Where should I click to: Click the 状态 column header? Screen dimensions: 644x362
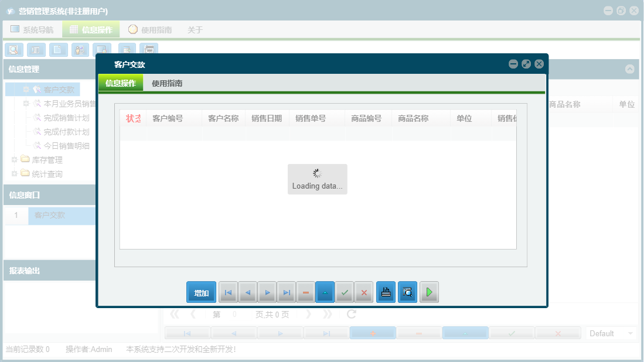tap(133, 118)
